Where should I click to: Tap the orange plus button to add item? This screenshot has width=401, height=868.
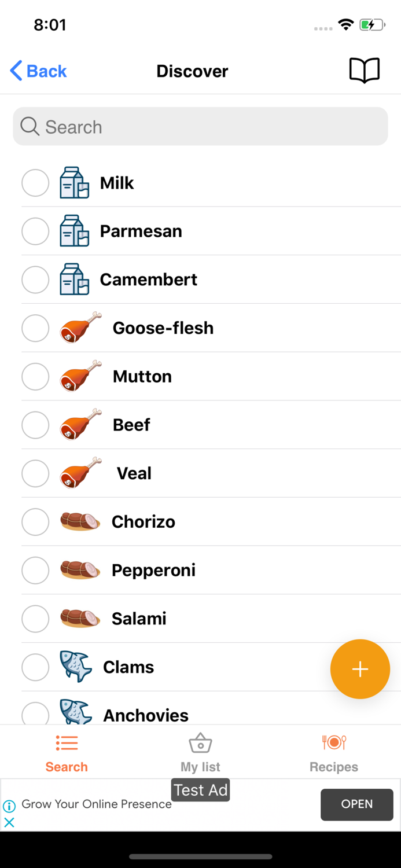point(360,669)
